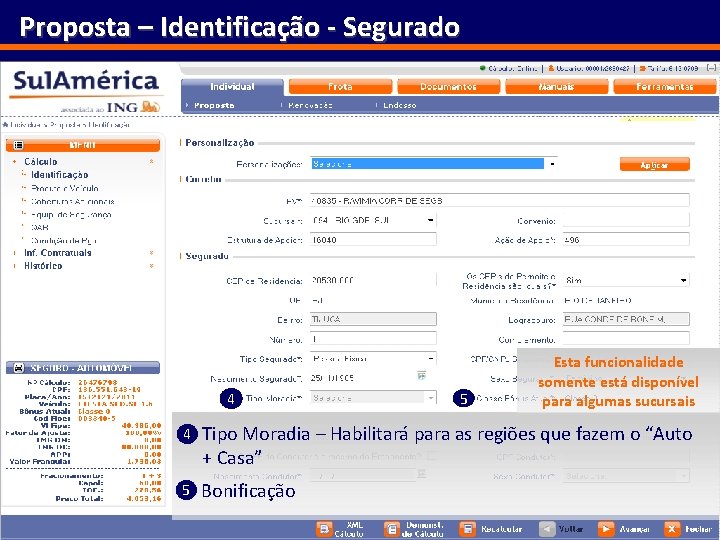
Task: Click the Demonst. de Cálculo icon
Action: pyautogui.click(x=392, y=529)
